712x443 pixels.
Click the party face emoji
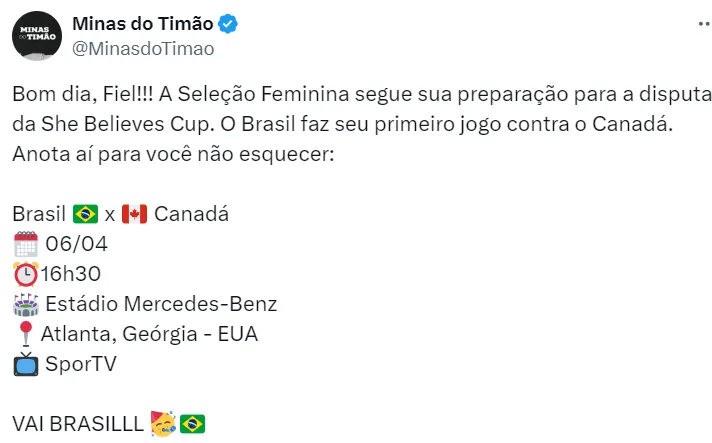click(x=161, y=424)
